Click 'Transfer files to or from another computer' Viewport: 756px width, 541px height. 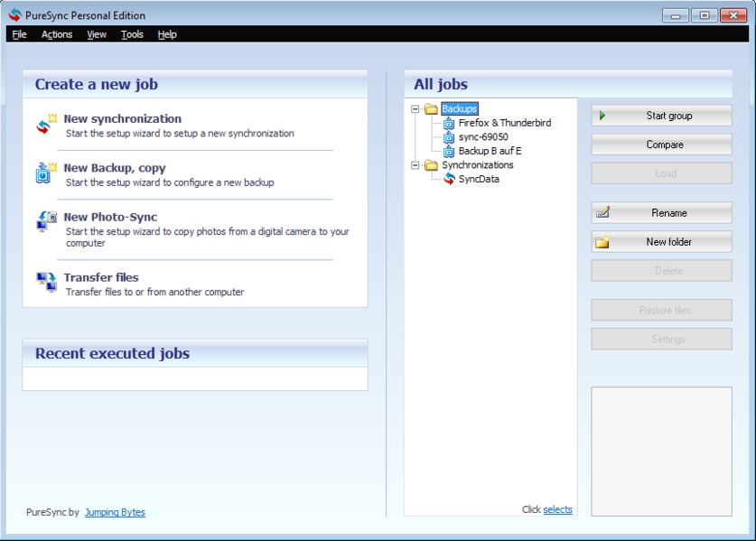(x=154, y=292)
